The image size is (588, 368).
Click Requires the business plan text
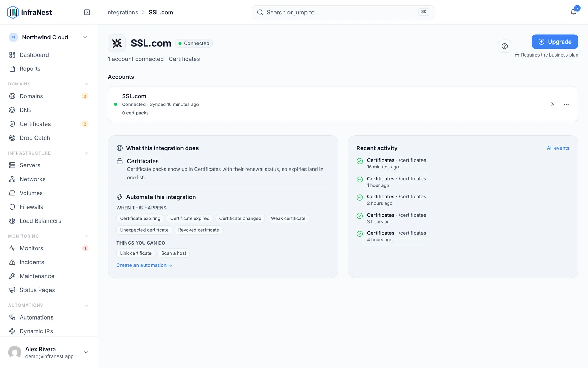click(x=549, y=55)
